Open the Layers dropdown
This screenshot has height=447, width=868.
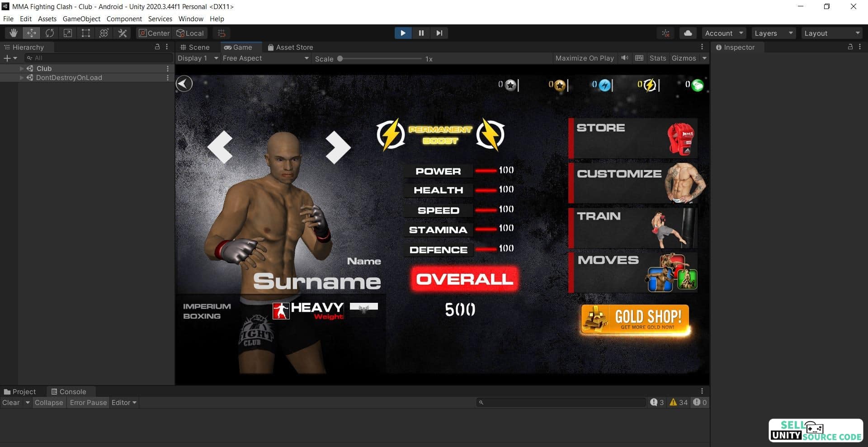774,33
